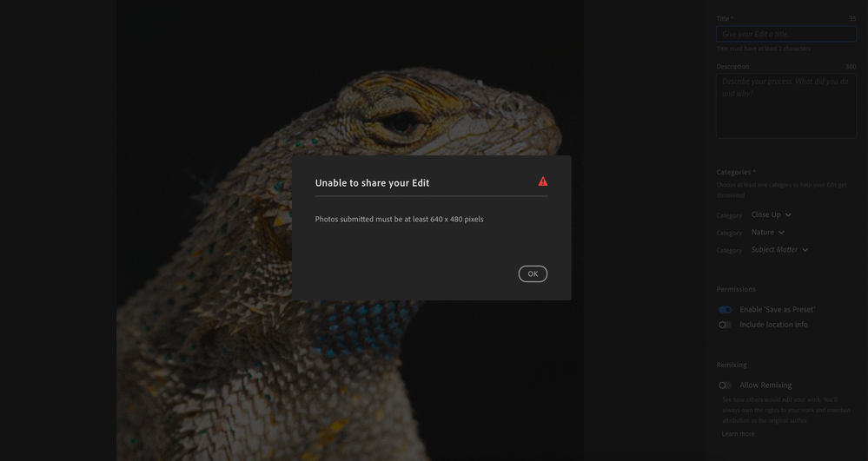Open the Subject Matter category dropdown
868x461 pixels.
click(x=779, y=249)
